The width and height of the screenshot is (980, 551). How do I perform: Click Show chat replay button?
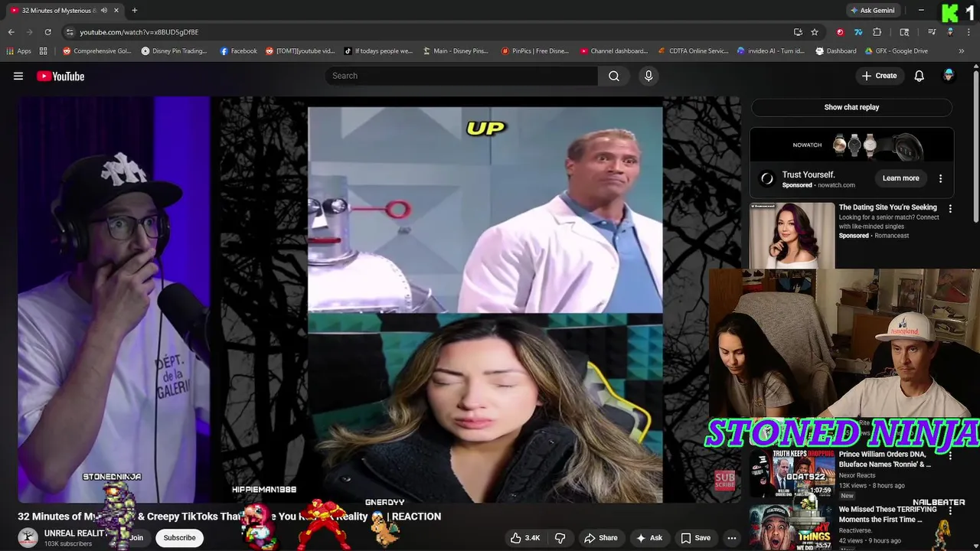click(x=851, y=107)
